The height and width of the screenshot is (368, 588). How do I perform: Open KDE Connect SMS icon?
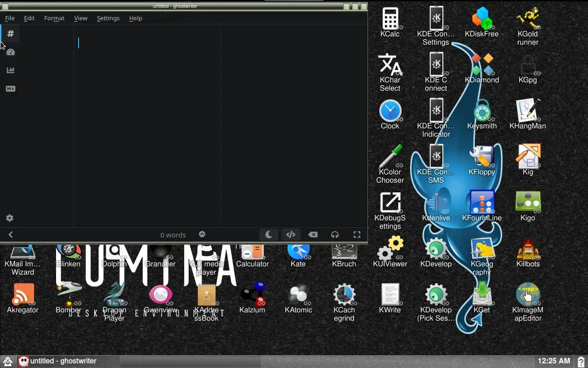pyautogui.click(x=436, y=164)
